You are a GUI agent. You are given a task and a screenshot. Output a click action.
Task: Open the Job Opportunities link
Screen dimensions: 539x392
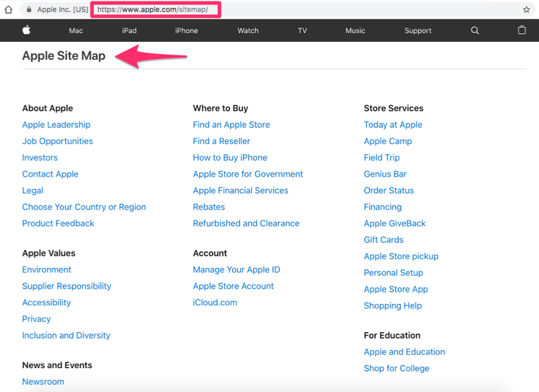pyautogui.click(x=57, y=141)
